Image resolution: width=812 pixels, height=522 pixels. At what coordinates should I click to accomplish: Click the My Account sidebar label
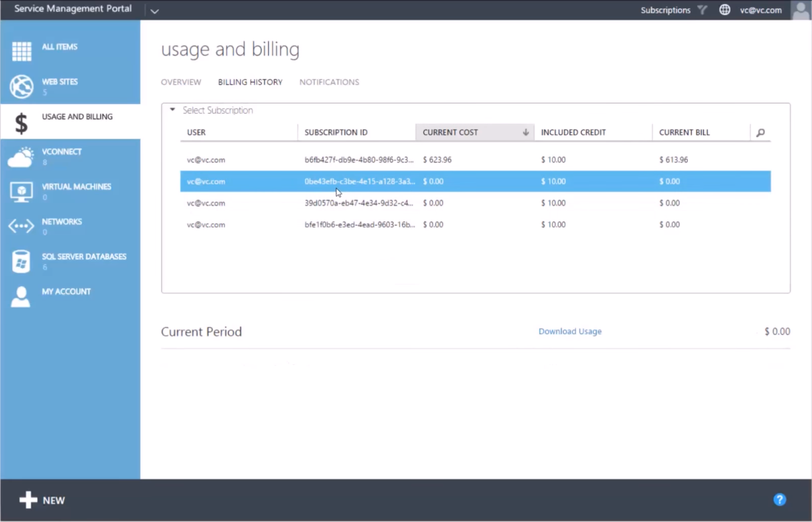point(66,291)
